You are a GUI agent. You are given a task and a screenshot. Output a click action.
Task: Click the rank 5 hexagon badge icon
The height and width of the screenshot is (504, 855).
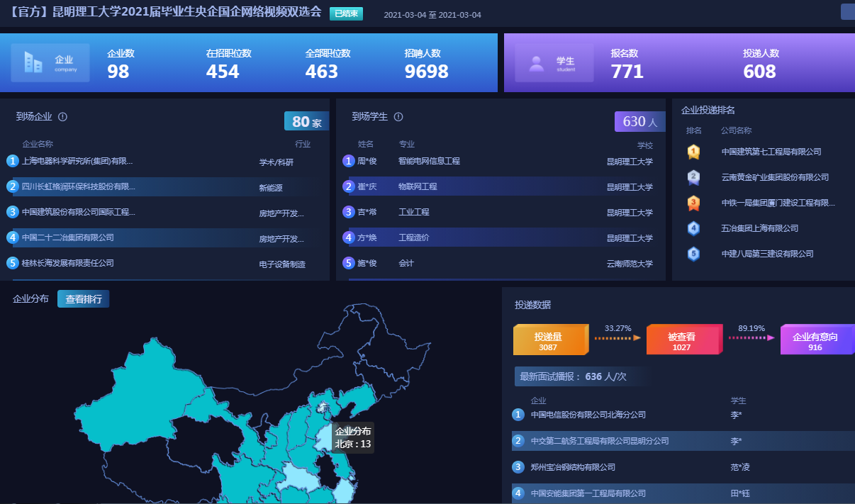point(693,254)
